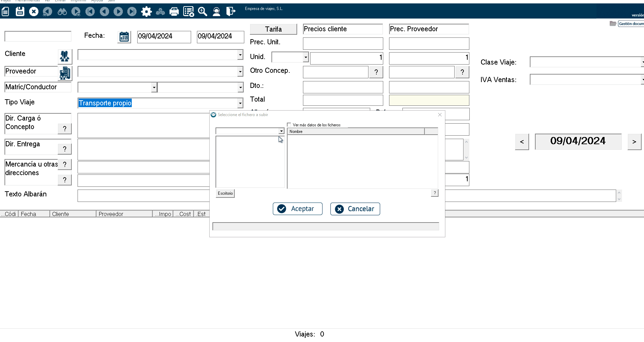Click the Prec. Unit. client input field

[343, 44]
